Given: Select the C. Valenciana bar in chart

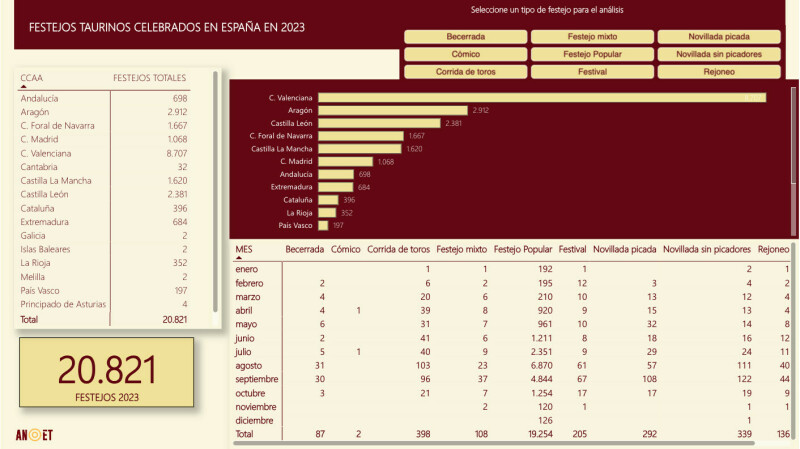Looking at the screenshot, I should 541,97.
